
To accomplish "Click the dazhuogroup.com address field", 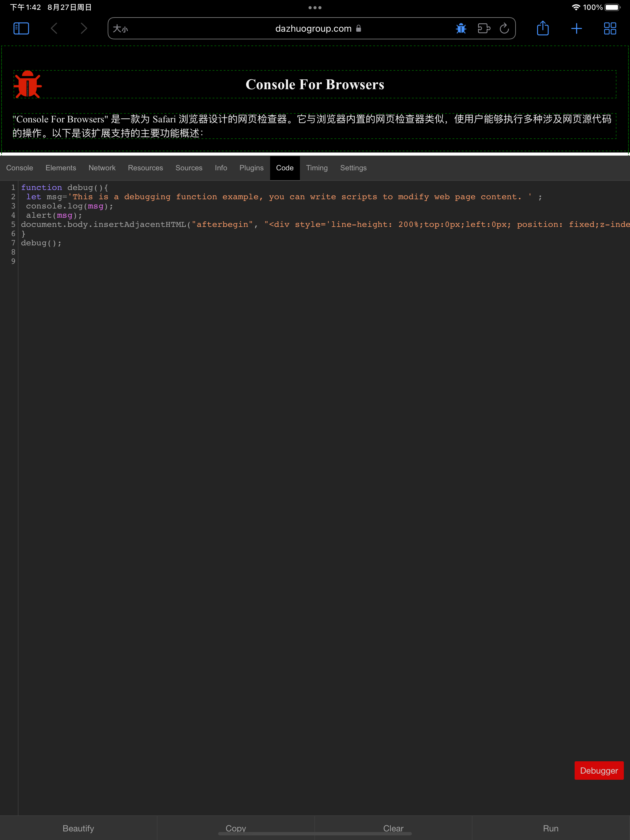I will point(312,29).
